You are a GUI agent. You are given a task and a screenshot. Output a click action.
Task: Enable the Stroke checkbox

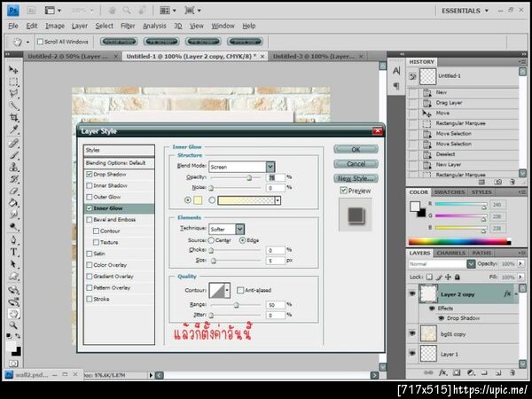pos(90,299)
